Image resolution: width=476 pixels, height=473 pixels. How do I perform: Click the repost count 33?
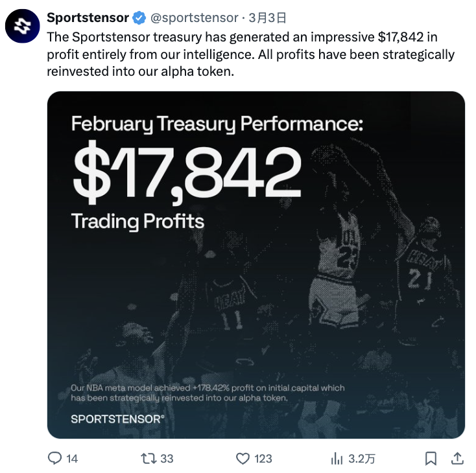click(167, 459)
